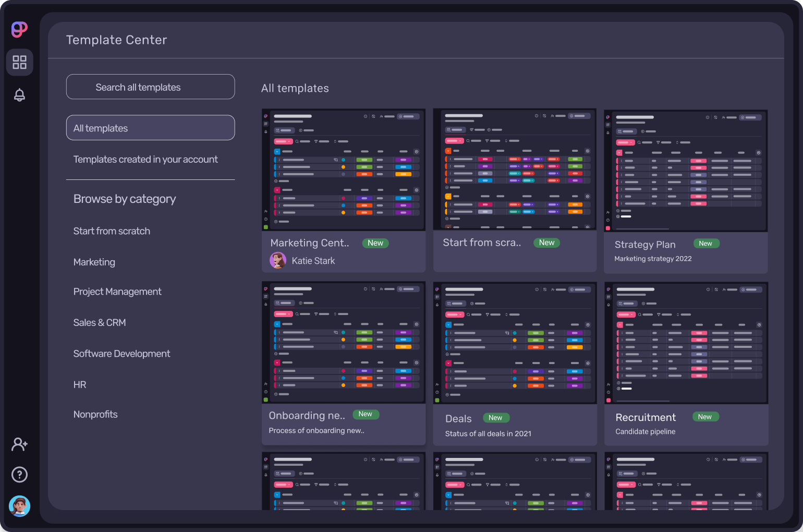Browse the HR category
This screenshot has height=532, width=803.
(x=80, y=384)
